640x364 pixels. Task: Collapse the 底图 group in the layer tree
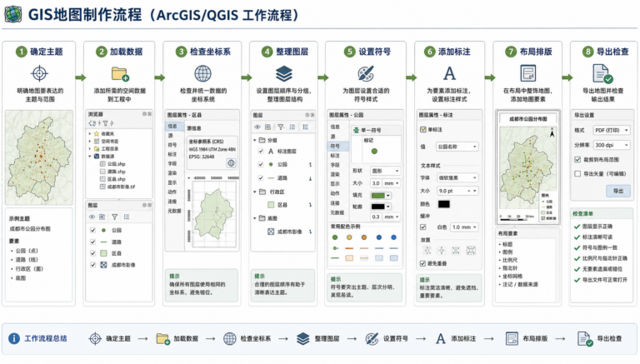coord(255,218)
